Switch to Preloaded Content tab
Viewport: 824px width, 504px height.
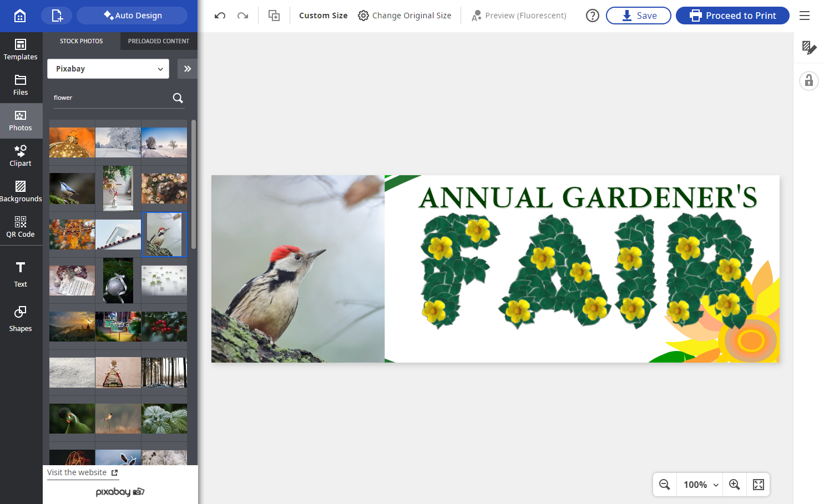pos(159,41)
